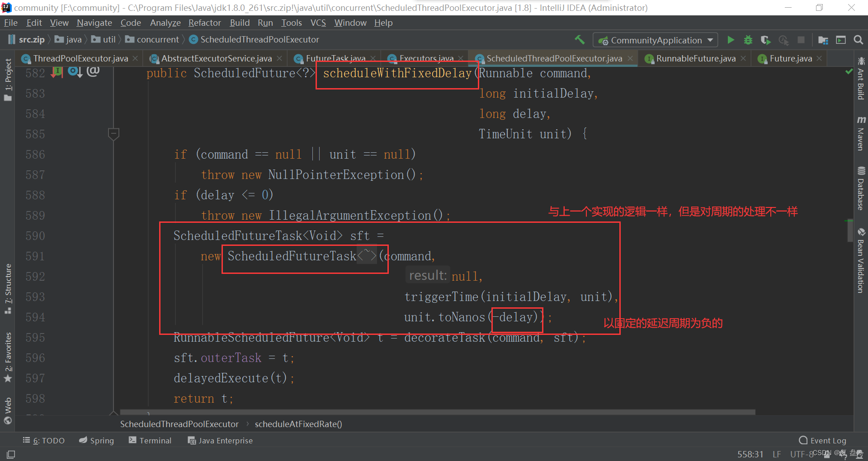Open the Web tool window
This screenshot has width=868, height=461.
8,411
